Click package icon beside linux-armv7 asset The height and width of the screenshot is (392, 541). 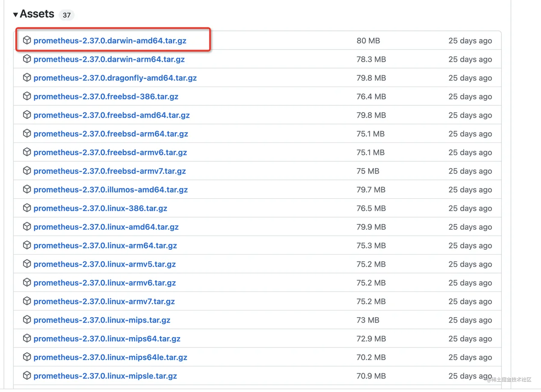point(27,301)
